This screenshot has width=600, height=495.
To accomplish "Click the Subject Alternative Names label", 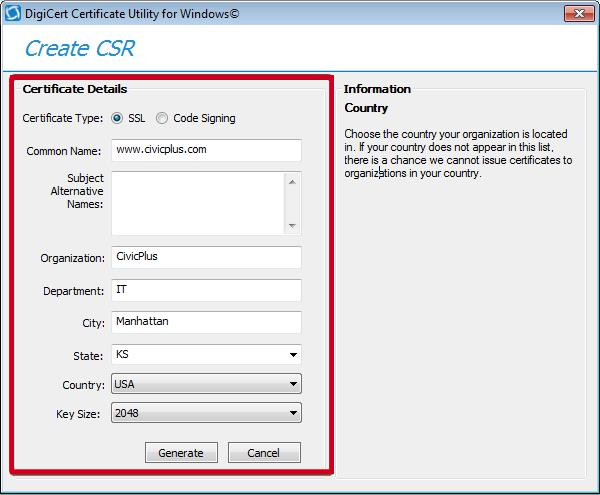I will point(77,191).
